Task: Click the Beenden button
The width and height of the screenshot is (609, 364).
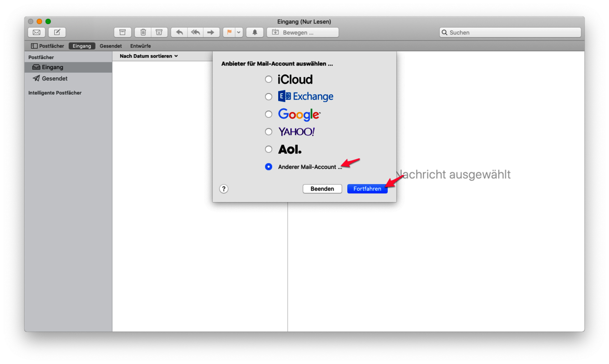Action: [x=322, y=189]
